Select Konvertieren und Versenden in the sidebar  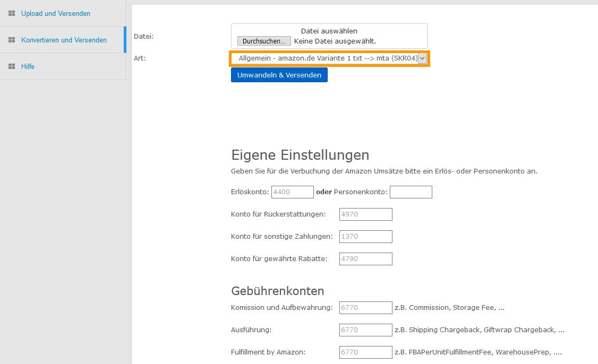(64, 40)
